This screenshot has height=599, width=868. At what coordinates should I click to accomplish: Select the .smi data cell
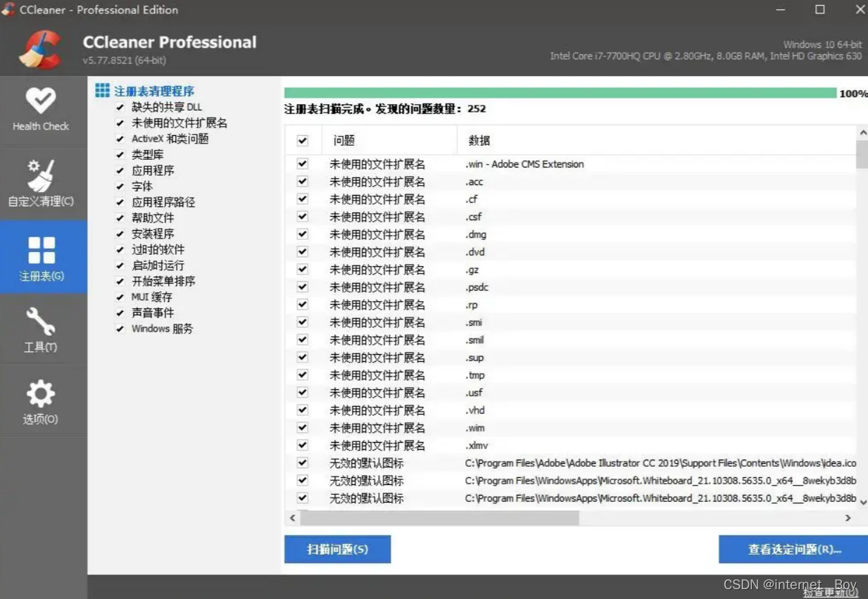(x=474, y=322)
